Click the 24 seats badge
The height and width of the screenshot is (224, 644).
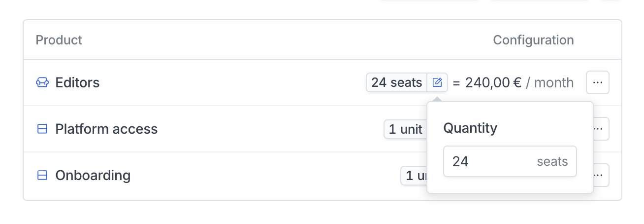[396, 82]
